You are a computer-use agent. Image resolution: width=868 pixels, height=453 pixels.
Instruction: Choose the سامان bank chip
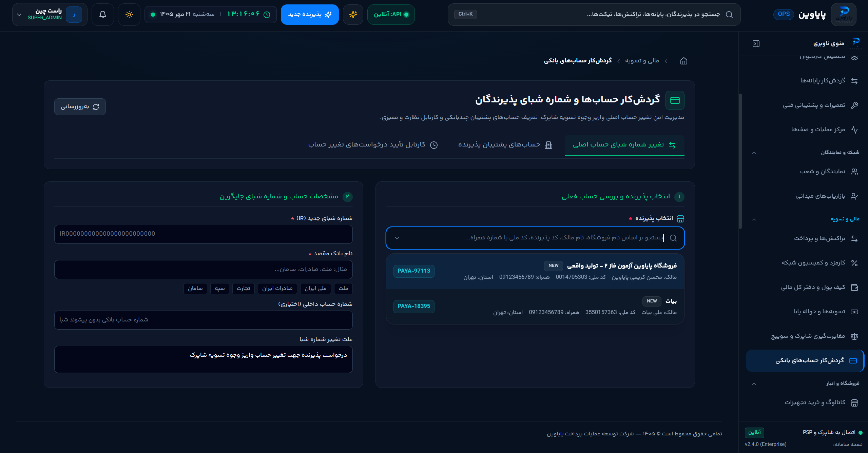click(195, 289)
